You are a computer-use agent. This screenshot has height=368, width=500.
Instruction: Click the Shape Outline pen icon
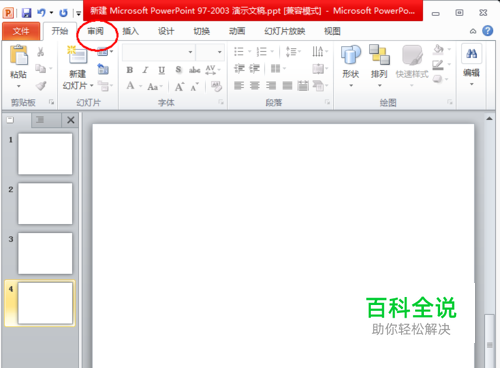(x=438, y=65)
